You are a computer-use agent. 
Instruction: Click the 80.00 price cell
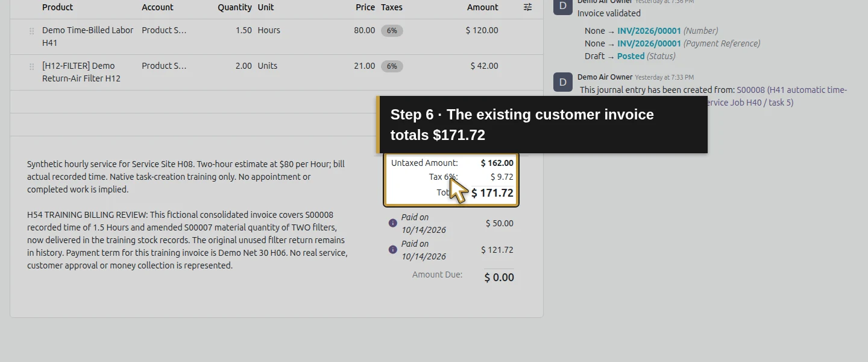364,30
